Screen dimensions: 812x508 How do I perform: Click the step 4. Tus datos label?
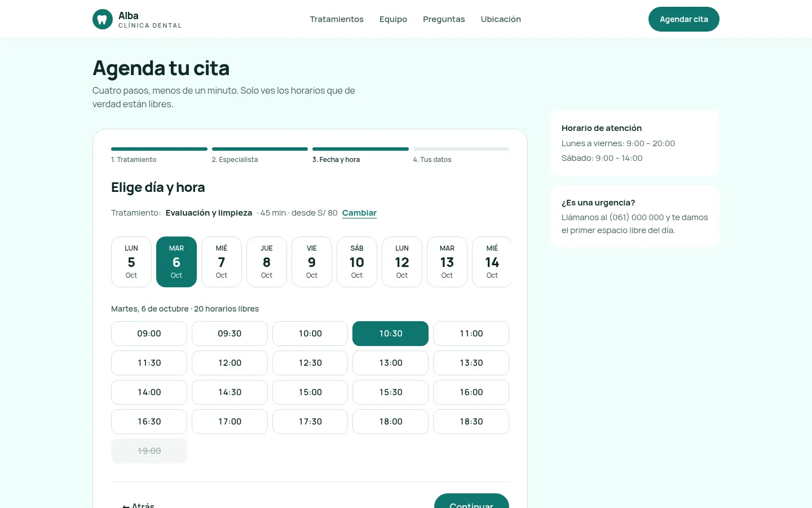[432, 160]
